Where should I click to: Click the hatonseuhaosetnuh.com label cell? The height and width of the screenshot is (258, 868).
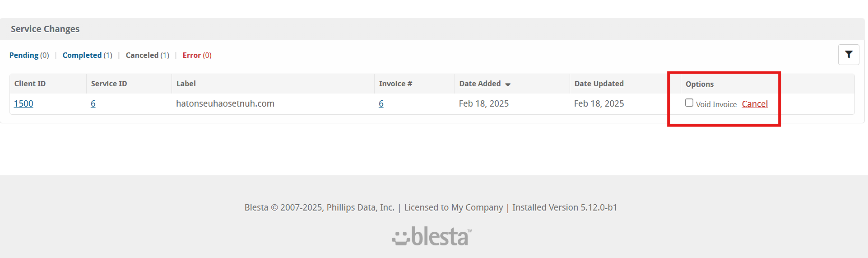pos(225,103)
